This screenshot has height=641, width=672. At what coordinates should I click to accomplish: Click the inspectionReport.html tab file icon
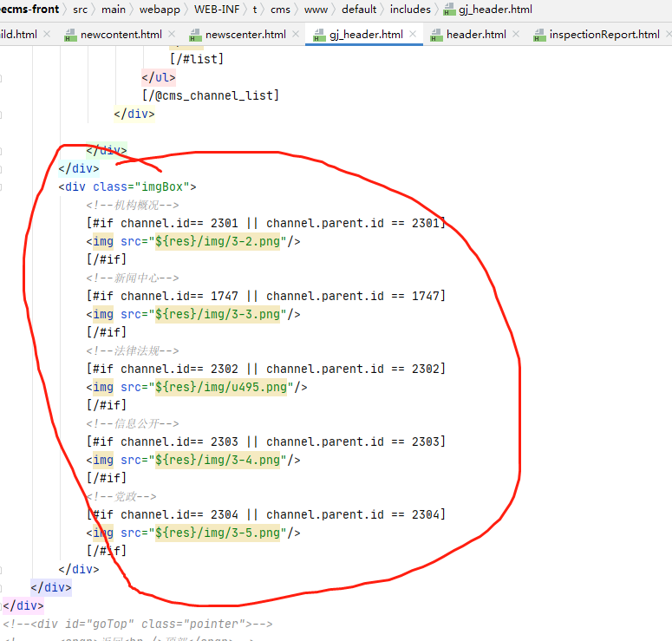click(538, 35)
